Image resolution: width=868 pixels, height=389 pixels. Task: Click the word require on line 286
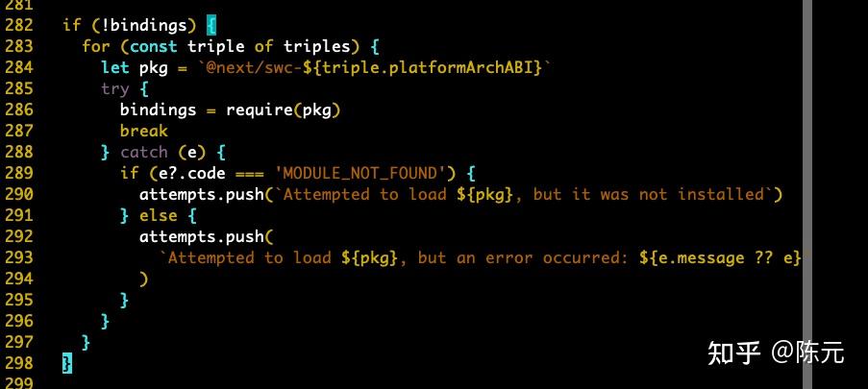(260, 110)
